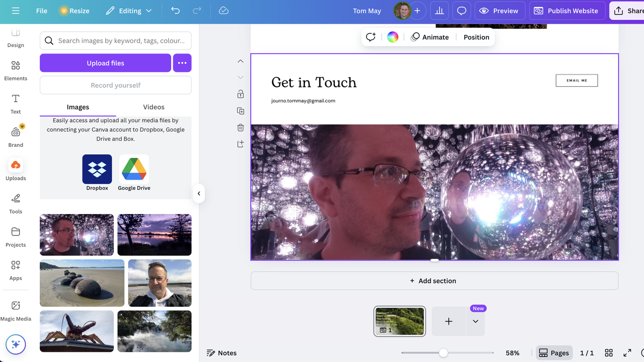
Task: Collapse the left panel with chevron
Action: pos(199,193)
